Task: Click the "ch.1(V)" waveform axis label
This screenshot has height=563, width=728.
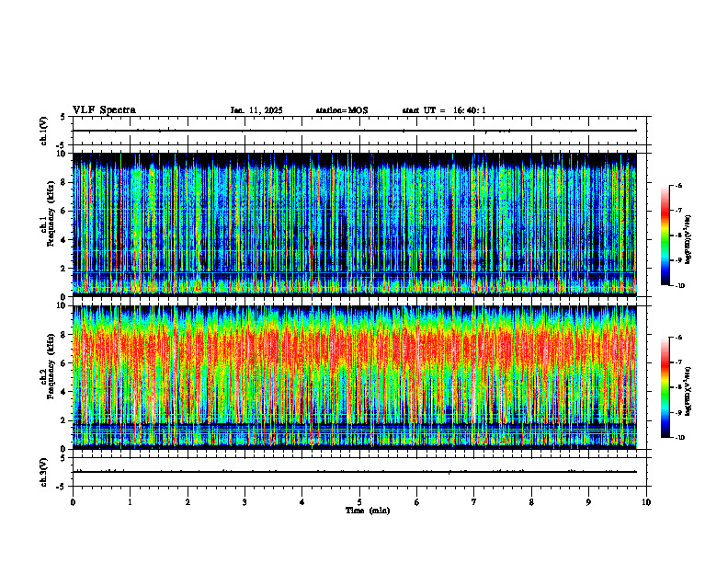Action: pyautogui.click(x=44, y=131)
